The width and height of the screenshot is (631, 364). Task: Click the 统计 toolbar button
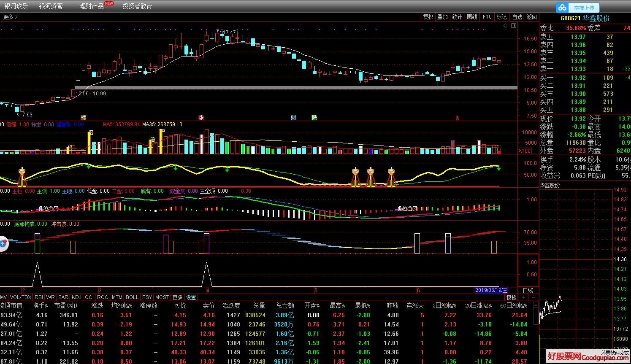pyautogui.click(x=457, y=17)
